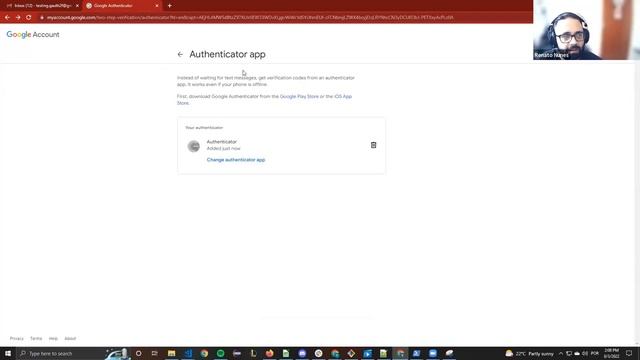This screenshot has width=640, height=360.
Task: Open Privacy footer link
Action: (17, 338)
